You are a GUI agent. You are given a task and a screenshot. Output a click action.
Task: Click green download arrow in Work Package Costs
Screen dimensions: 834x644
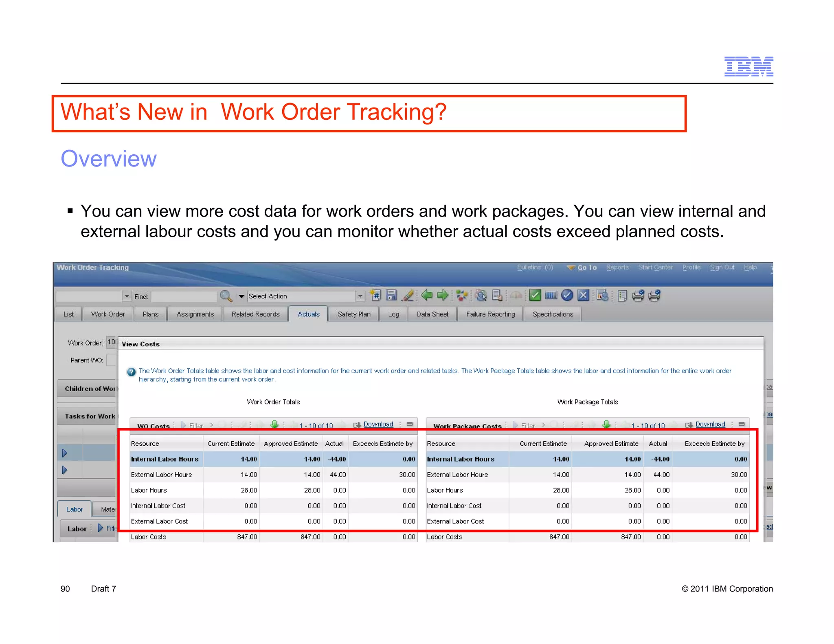[606, 425]
